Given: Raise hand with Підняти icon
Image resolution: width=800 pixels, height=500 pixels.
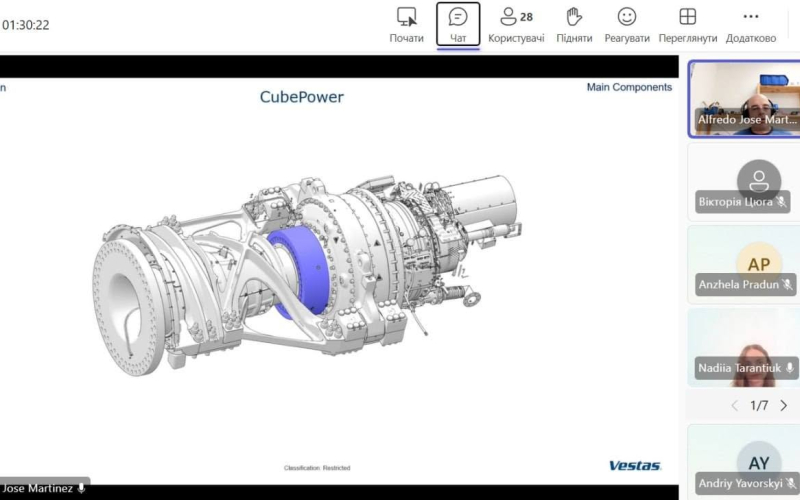Looking at the screenshot, I should (574, 24).
